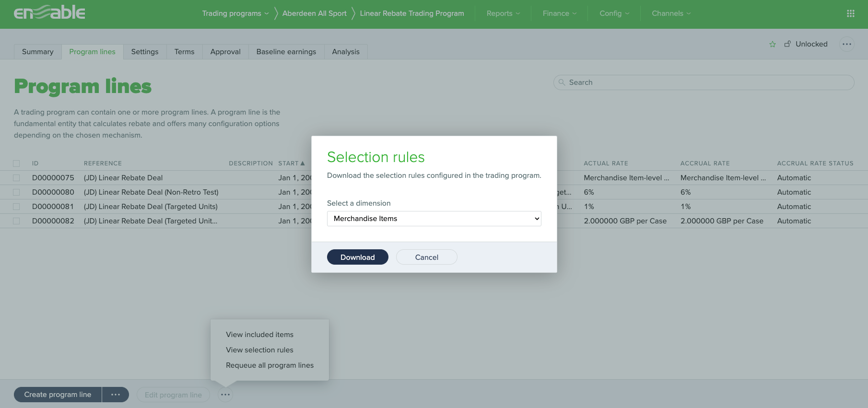This screenshot has height=408, width=868.
Task: Go to the Terms tab
Action: coord(185,52)
